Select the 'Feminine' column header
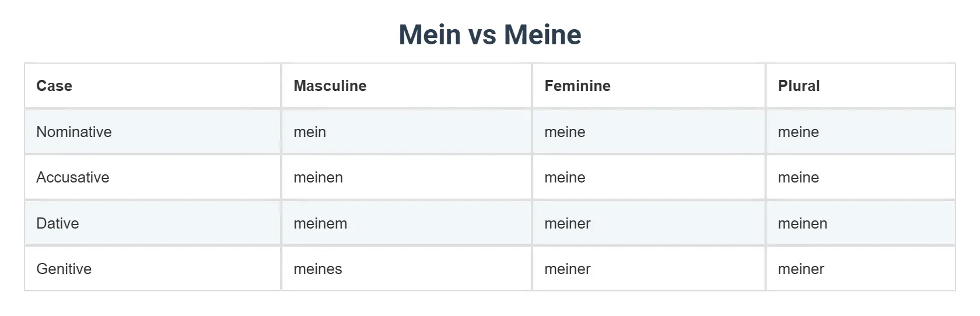 (577, 86)
